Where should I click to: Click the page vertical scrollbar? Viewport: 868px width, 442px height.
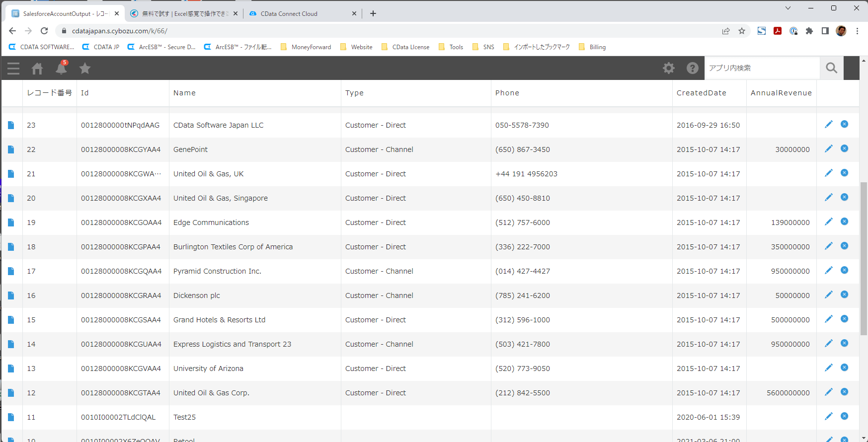pos(864,258)
